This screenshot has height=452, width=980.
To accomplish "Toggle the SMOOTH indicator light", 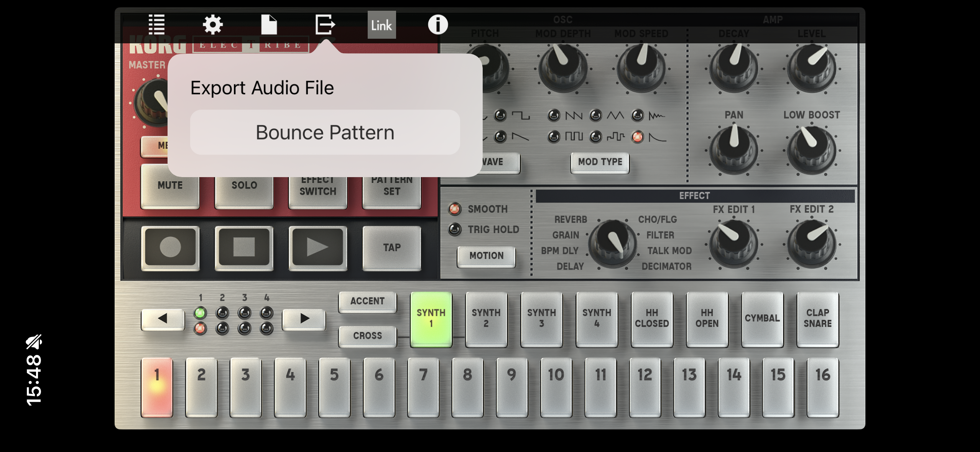I will pyautogui.click(x=454, y=209).
